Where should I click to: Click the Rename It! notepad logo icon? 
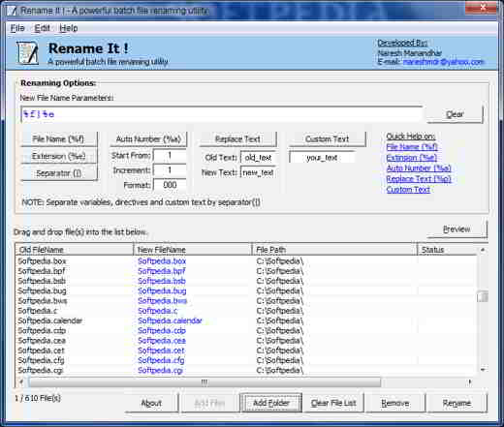click(27, 53)
